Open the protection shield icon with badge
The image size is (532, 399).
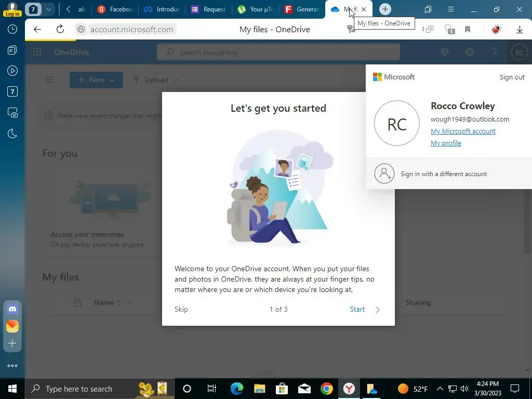click(x=449, y=30)
